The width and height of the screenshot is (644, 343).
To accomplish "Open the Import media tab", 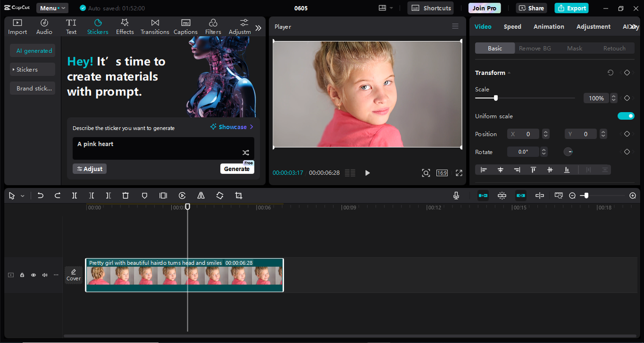I will pyautogui.click(x=18, y=27).
